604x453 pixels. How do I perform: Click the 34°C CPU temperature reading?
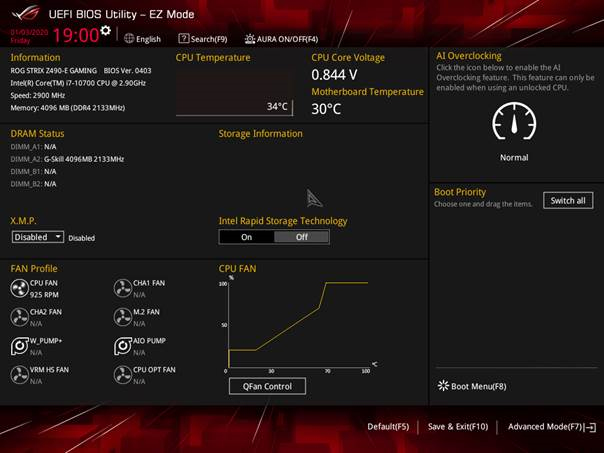tap(277, 106)
